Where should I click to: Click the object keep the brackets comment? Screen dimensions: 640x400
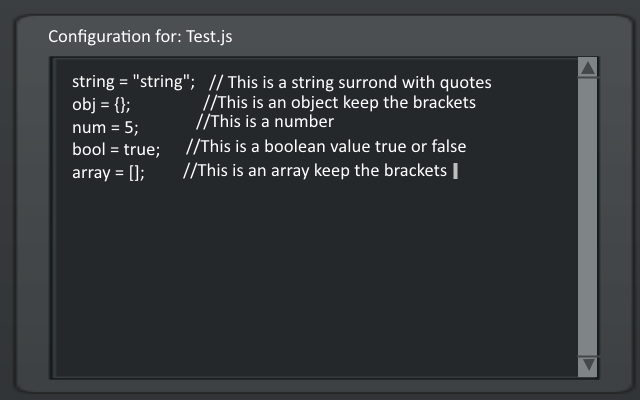(x=339, y=103)
